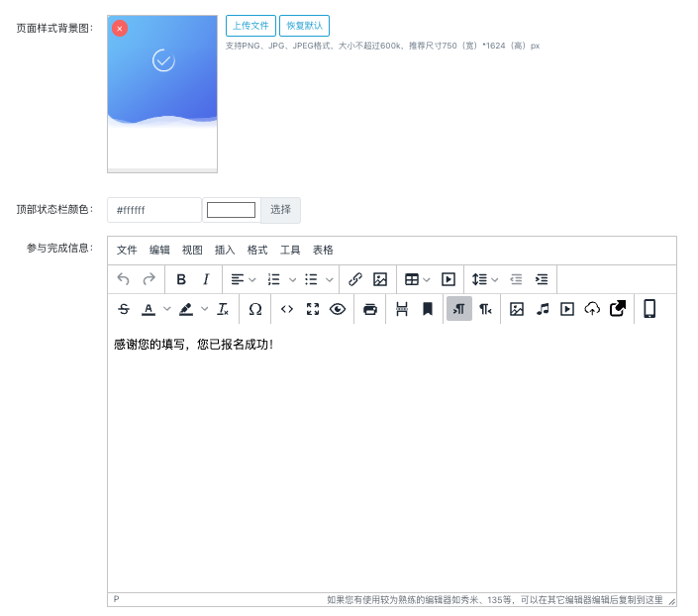This screenshot has height=616, width=698.
Task: Toggle strikethrough formatting
Action: (x=123, y=309)
